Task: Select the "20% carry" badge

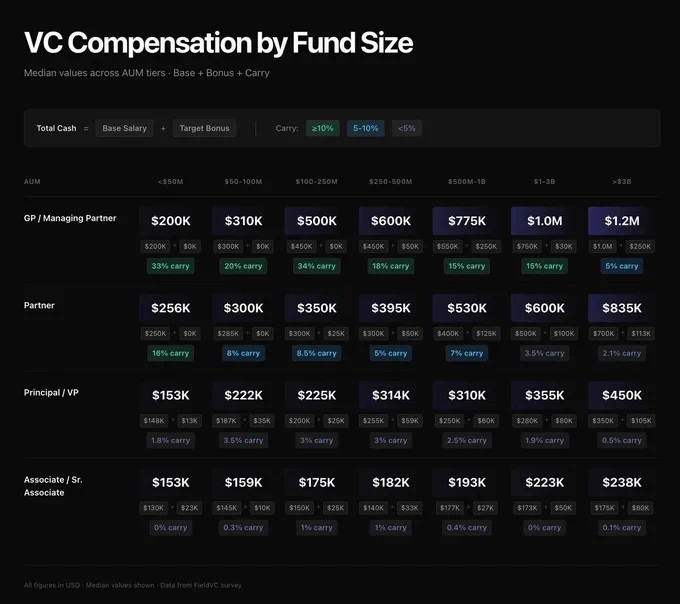Action: click(x=243, y=266)
